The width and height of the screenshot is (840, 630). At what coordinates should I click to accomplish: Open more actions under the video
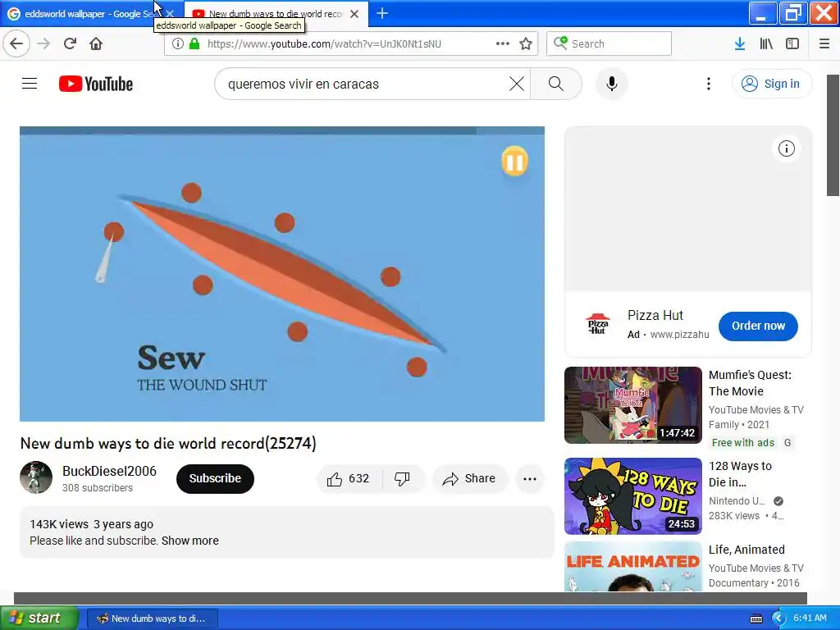click(529, 478)
